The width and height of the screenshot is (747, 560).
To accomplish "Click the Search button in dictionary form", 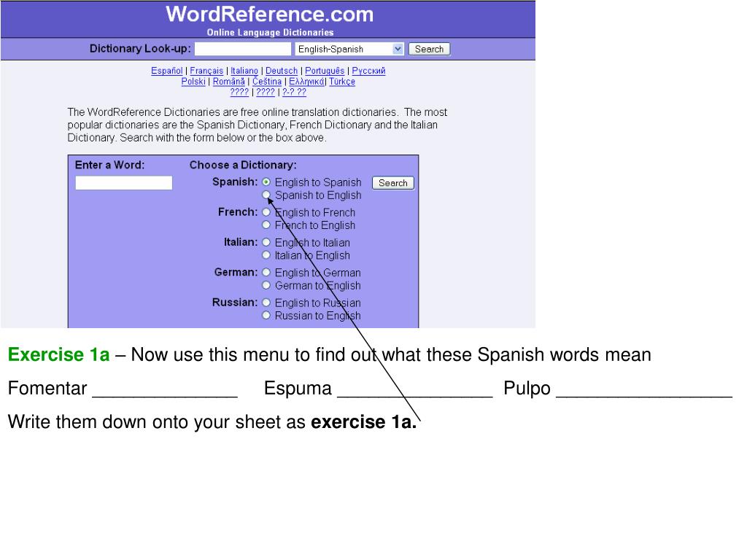I will coord(393,183).
